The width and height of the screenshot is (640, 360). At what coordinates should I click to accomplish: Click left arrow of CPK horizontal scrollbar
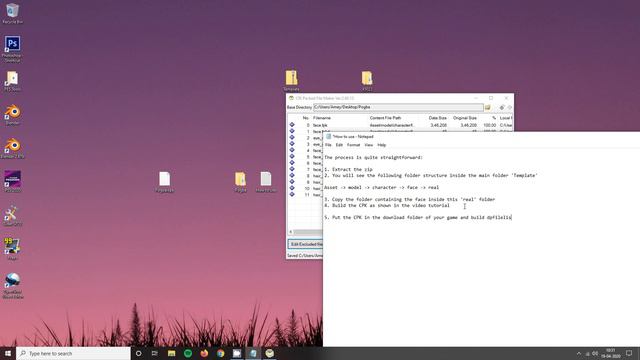pos(291,232)
